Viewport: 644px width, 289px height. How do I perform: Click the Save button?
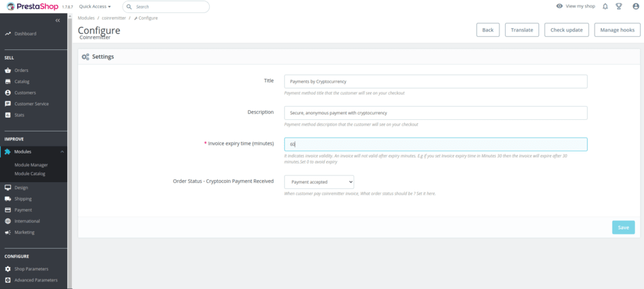(x=623, y=227)
